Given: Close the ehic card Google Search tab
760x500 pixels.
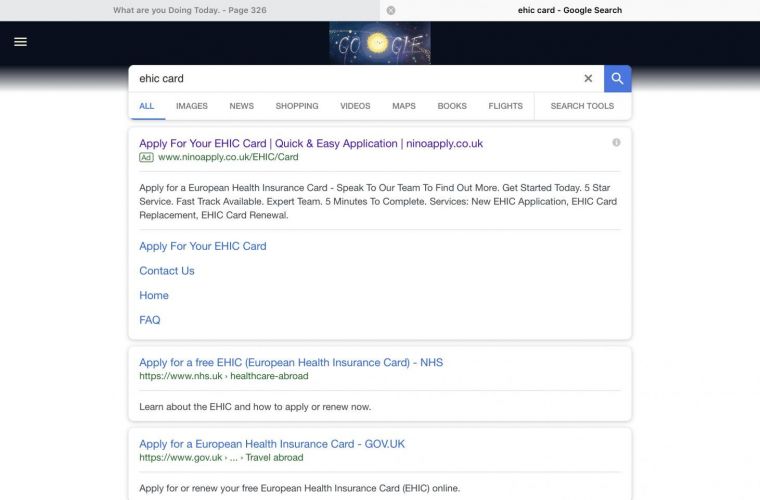Looking at the screenshot, I should tap(391, 10).
